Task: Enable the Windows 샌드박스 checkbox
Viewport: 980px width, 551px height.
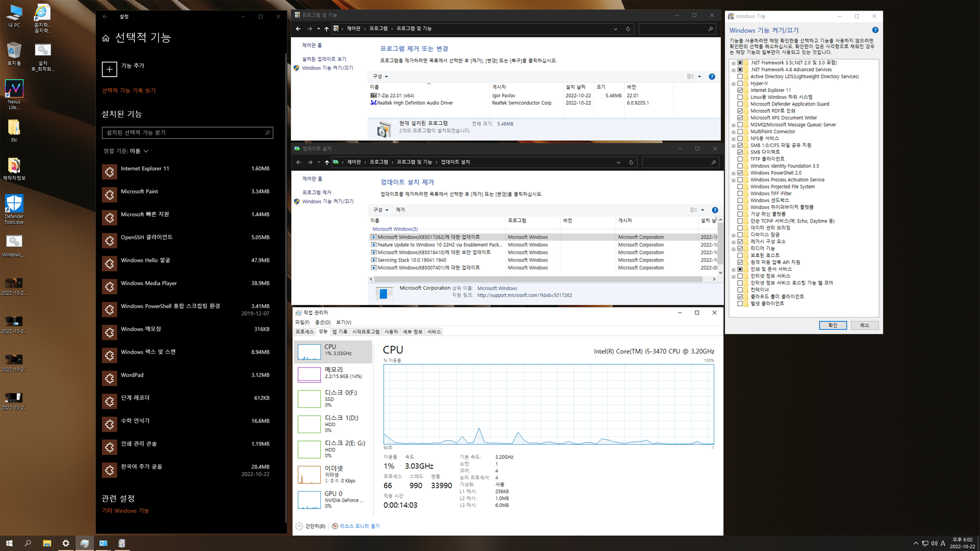Action: click(740, 201)
